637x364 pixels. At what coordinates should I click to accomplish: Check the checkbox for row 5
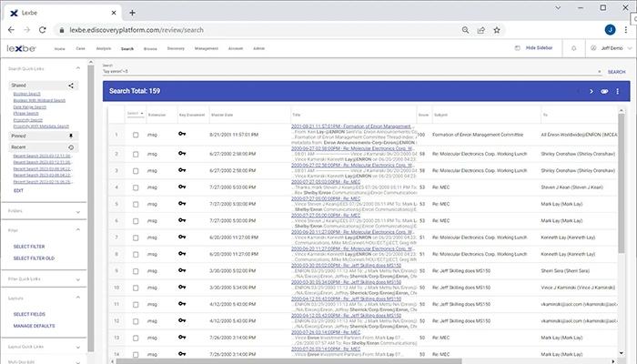(136, 205)
